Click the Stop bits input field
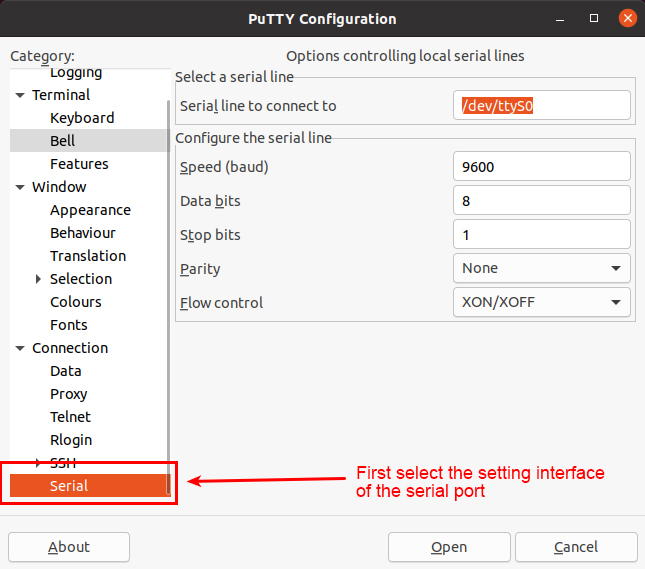 (541, 235)
